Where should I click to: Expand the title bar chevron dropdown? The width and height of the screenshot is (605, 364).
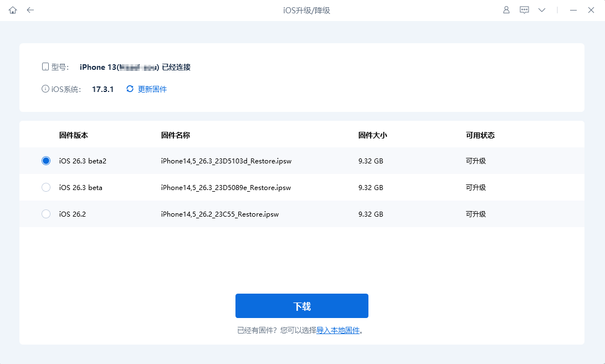click(541, 9)
